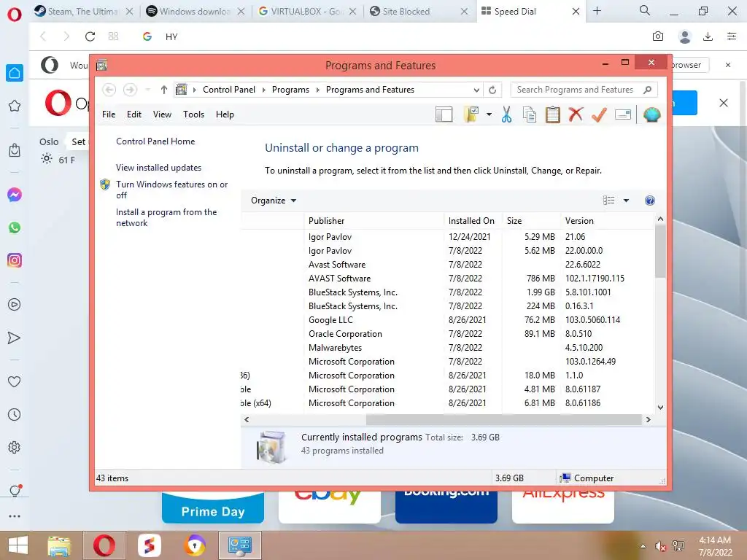Sort by Publisher column header
747x560 pixels.
click(x=374, y=221)
